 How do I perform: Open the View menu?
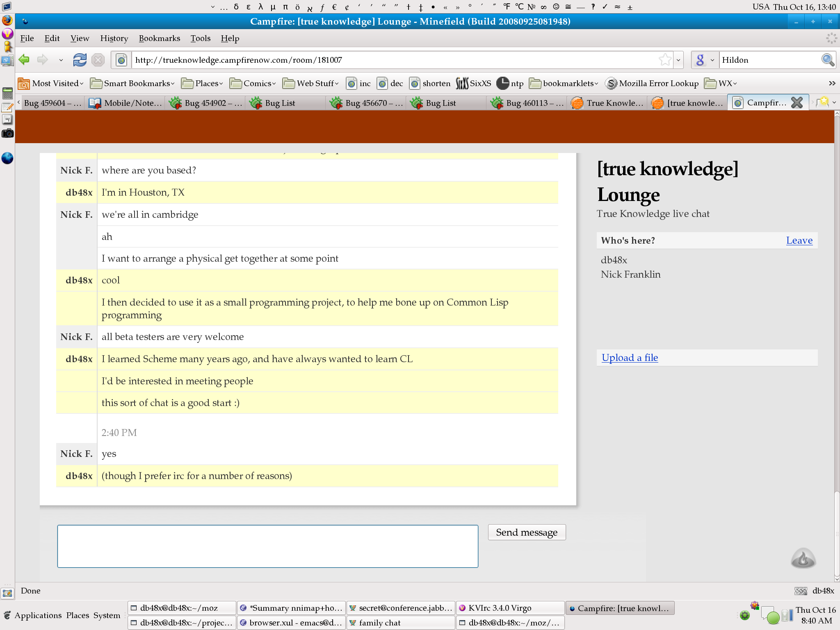tap(80, 38)
